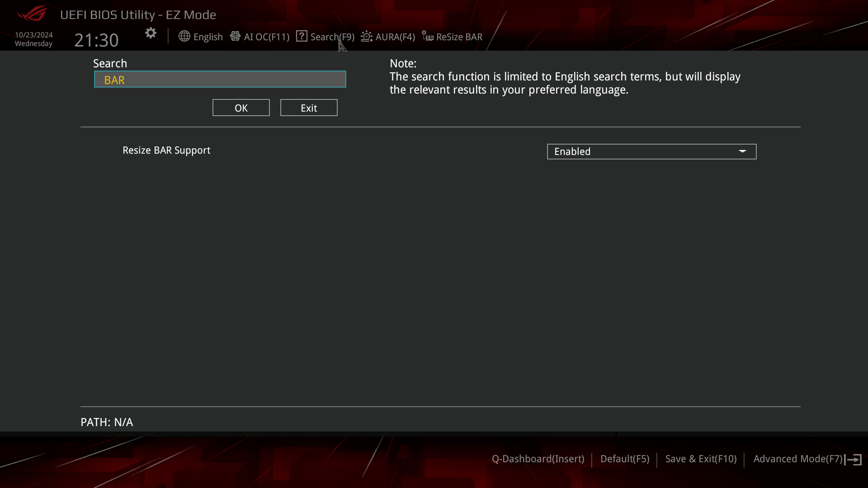Click Default(F5) to load defaults
Viewport: 868px width, 488px height.
pyautogui.click(x=624, y=459)
